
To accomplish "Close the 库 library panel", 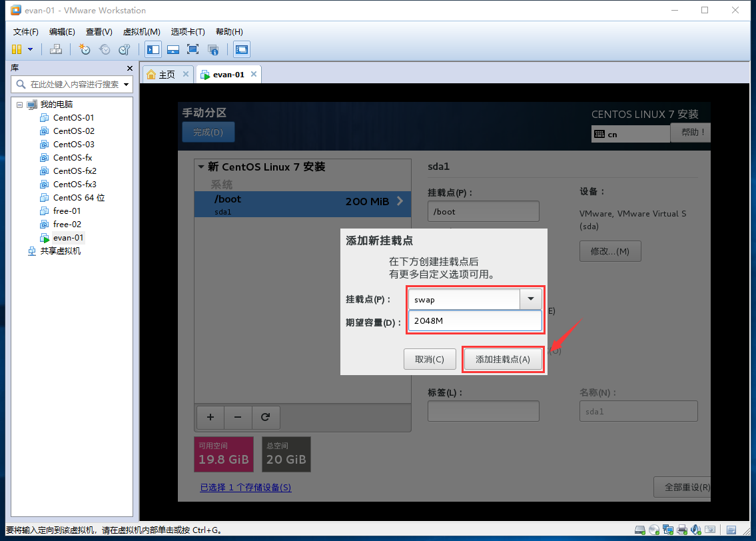I will [x=129, y=68].
